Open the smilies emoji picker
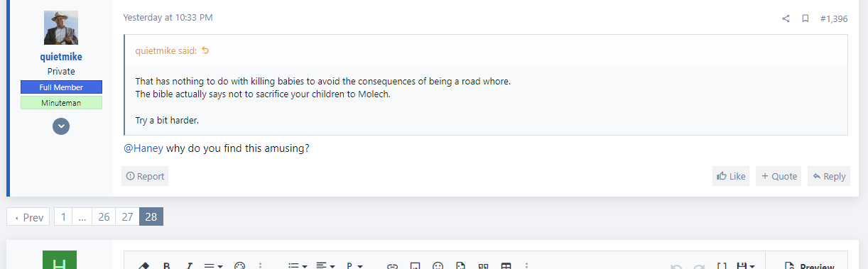Viewport: 868px width, 269px height. coord(438,266)
